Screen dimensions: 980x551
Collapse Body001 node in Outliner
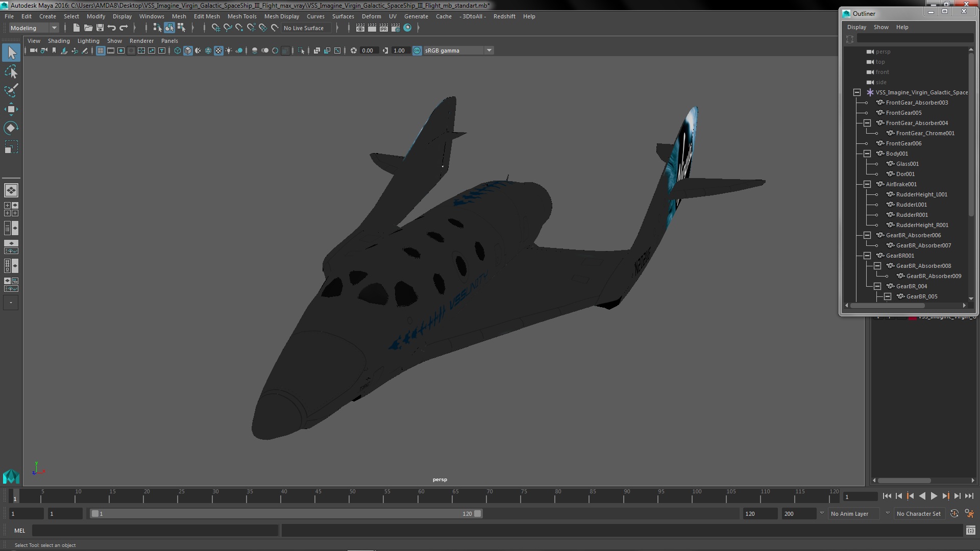click(x=867, y=154)
